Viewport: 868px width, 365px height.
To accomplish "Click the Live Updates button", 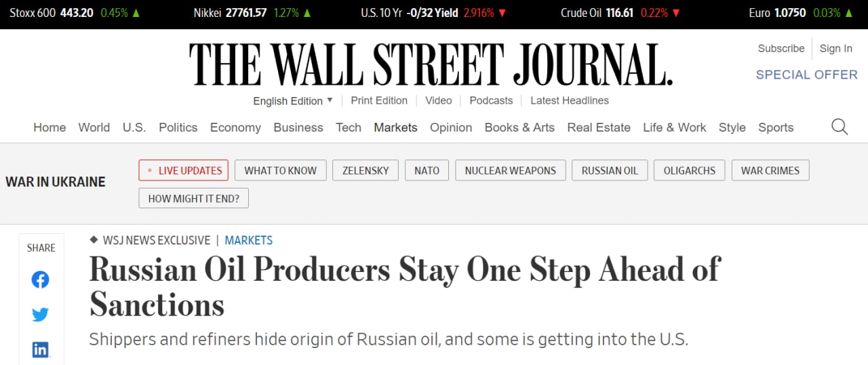I will tap(184, 170).
